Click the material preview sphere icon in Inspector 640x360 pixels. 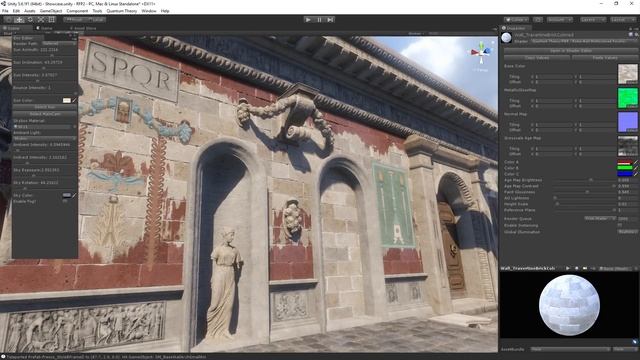(x=507, y=38)
